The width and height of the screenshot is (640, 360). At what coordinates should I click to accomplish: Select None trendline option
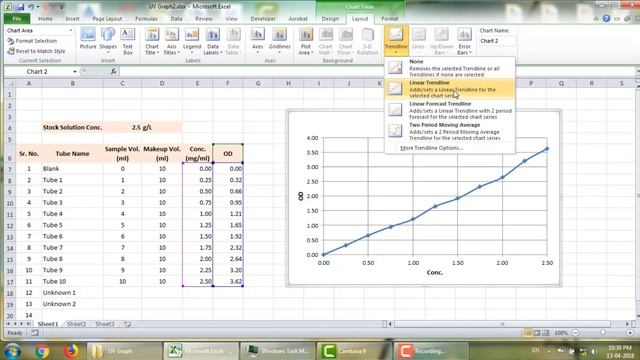click(449, 68)
